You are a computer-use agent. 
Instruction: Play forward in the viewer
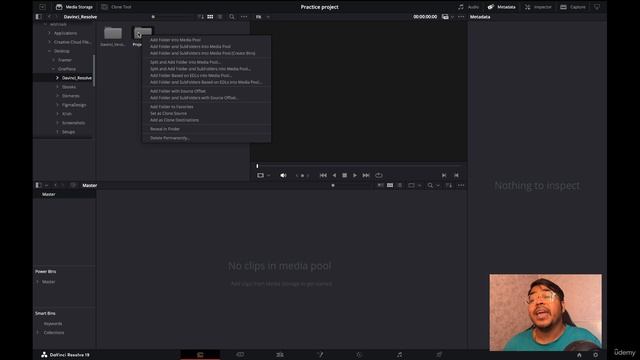(355, 175)
